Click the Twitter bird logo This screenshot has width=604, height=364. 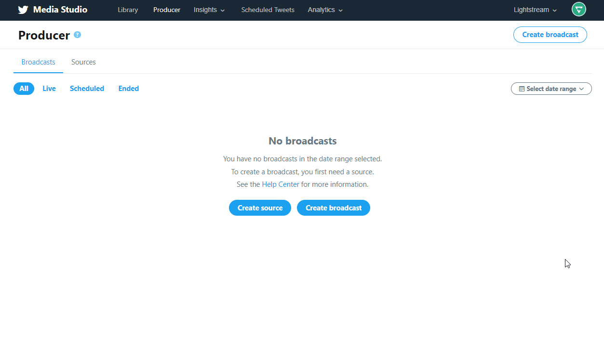[x=23, y=10]
